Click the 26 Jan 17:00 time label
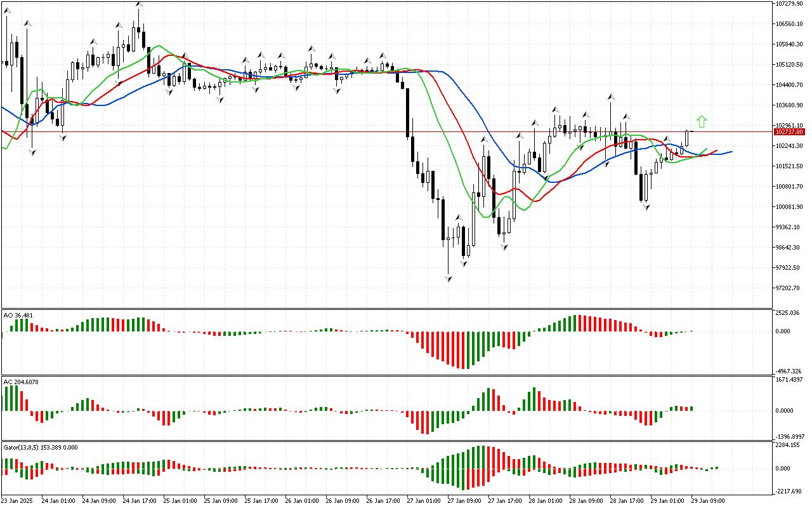Image resolution: width=812 pixels, height=508 pixels. (x=384, y=501)
